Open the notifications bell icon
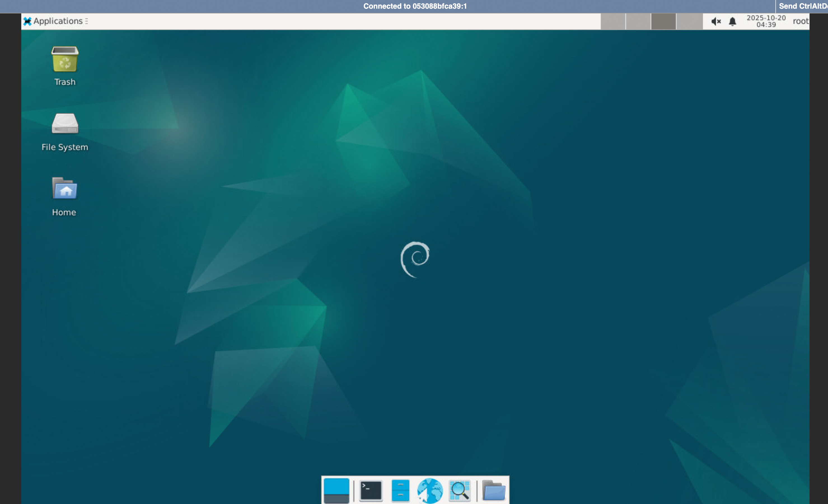Viewport: 828px width, 504px height. [733, 22]
